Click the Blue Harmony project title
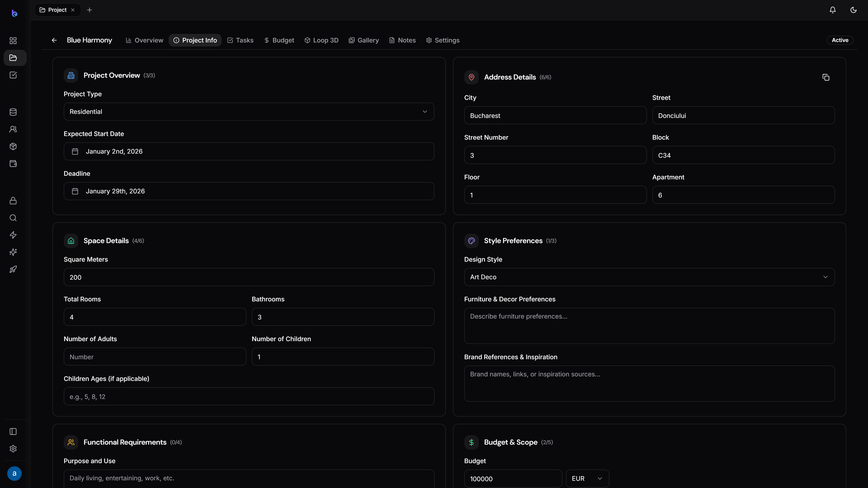Viewport: 868px width, 488px height. [89, 40]
